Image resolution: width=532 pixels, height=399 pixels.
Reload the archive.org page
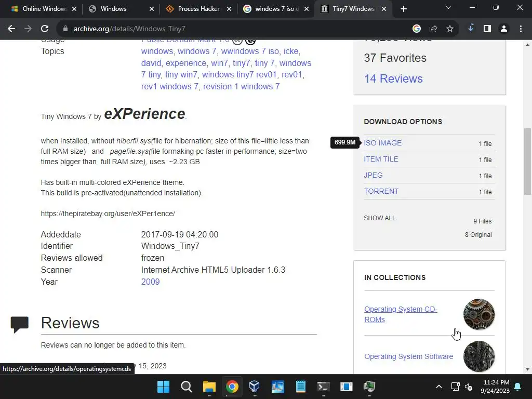(x=45, y=29)
